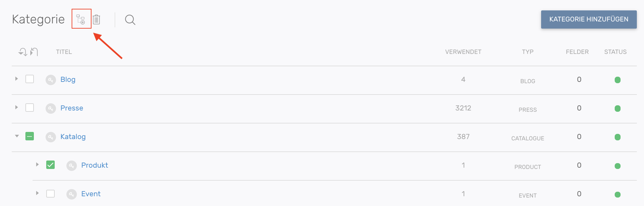Click the trash delete icon
This screenshot has width=644, height=206.
click(96, 19)
